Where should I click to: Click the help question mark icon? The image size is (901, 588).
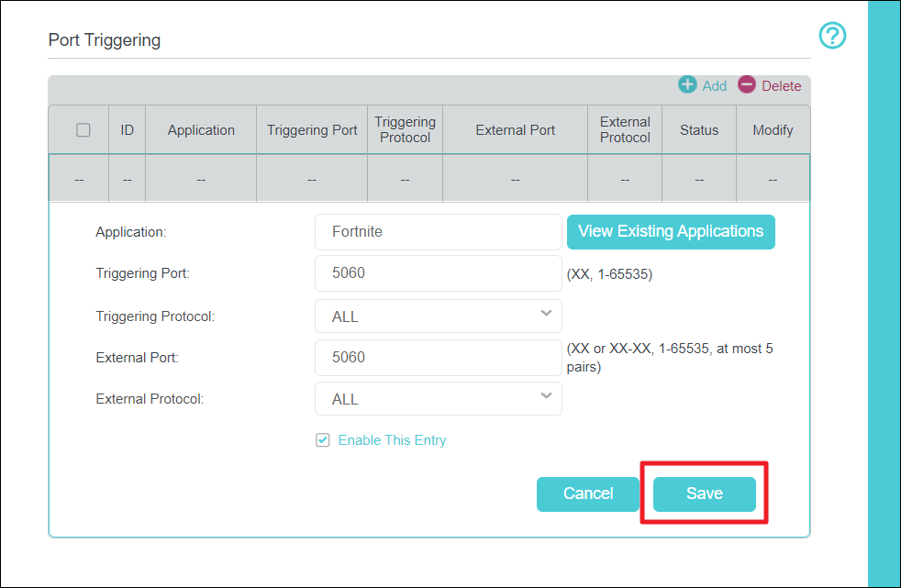point(831,37)
